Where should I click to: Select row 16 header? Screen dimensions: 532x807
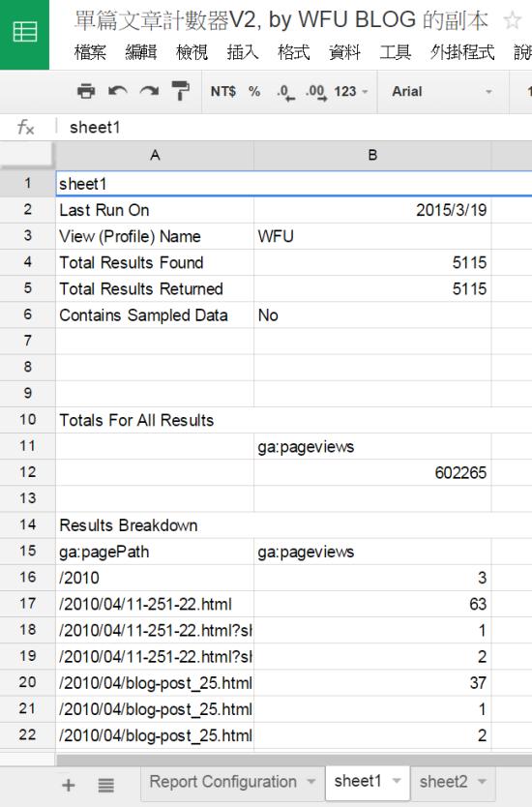point(27,577)
